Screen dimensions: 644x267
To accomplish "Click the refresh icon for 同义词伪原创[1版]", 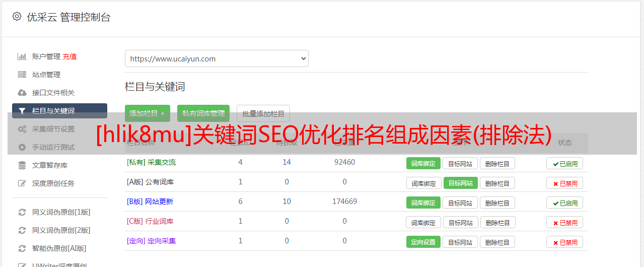I will click(x=22, y=212).
